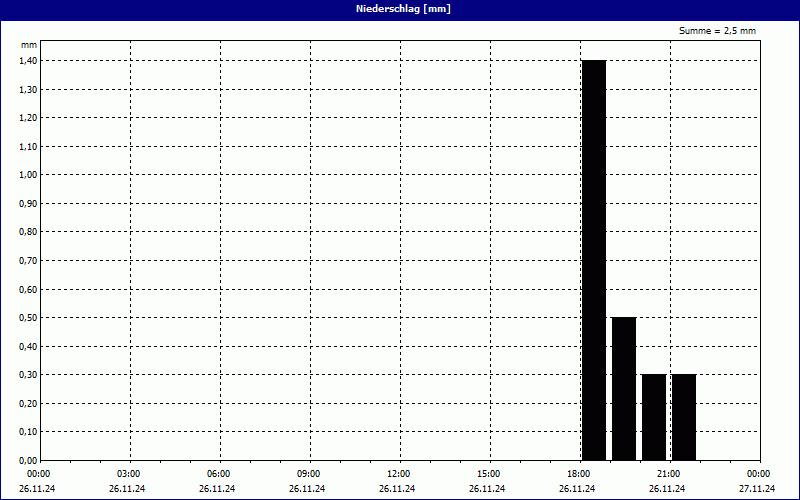Click the 26.11.24 date under 15:00
Screen dimensions: 800x500
(487, 489)
